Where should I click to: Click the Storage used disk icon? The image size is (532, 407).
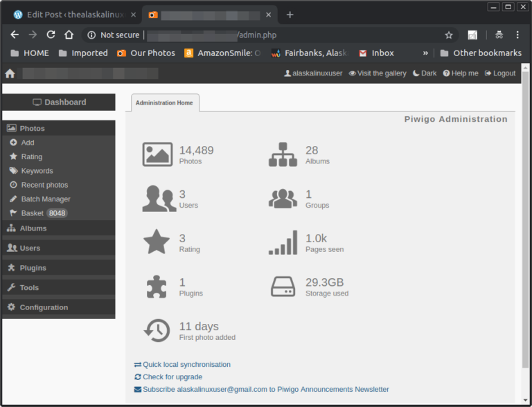283,287
